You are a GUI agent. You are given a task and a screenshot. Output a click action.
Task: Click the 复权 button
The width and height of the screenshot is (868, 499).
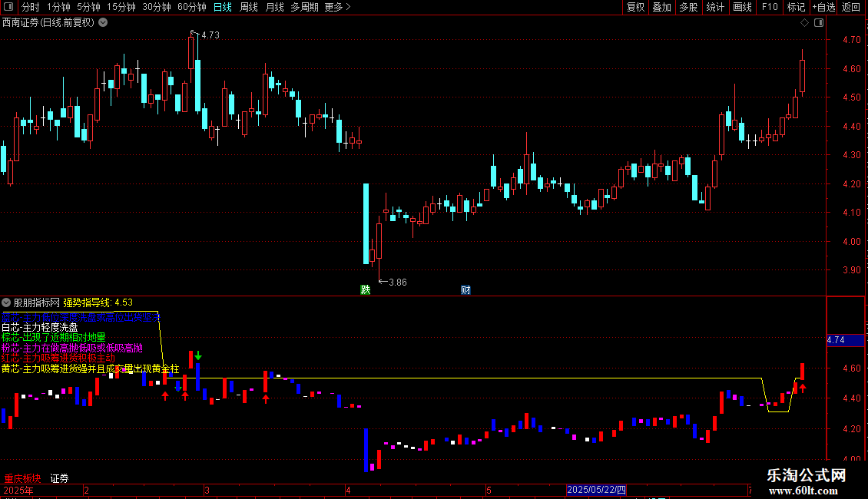635,7
